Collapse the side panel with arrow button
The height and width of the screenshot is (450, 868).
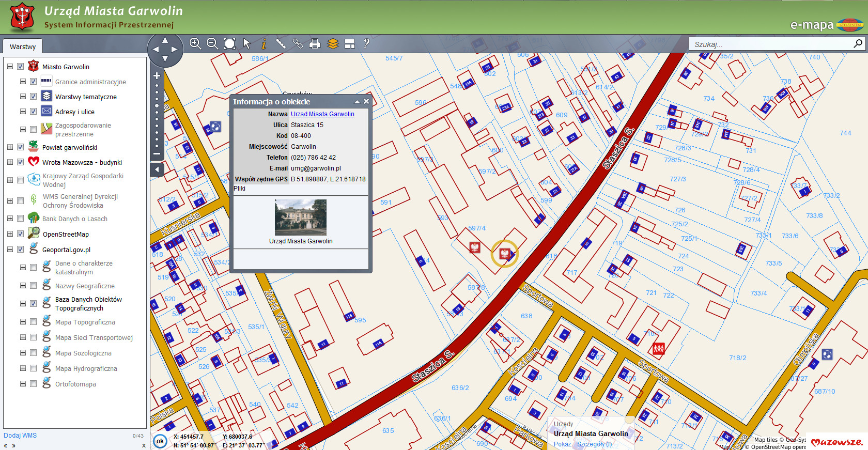[x=157, y=169]
